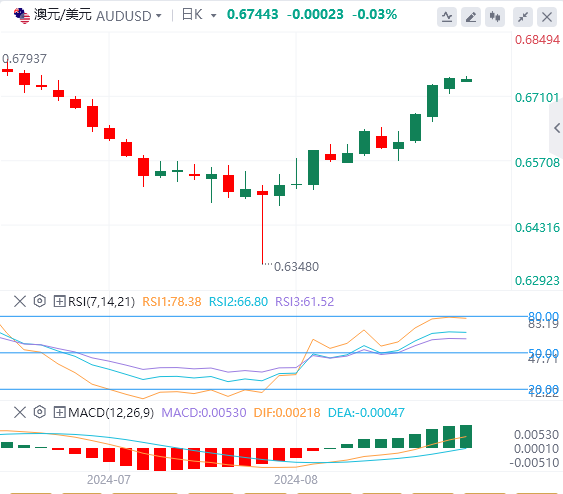Open the line chart indicator tool icon
The image size is (563, 494).
coord(447,17)
